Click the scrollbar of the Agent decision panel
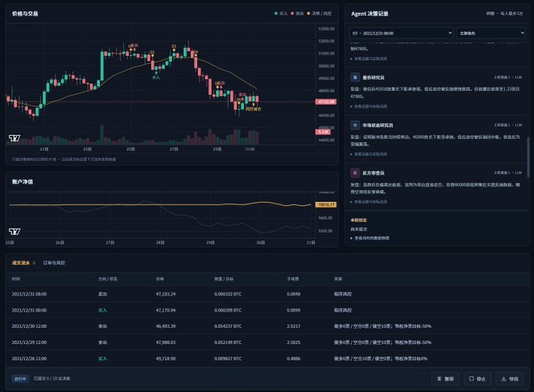 point(528,157)
